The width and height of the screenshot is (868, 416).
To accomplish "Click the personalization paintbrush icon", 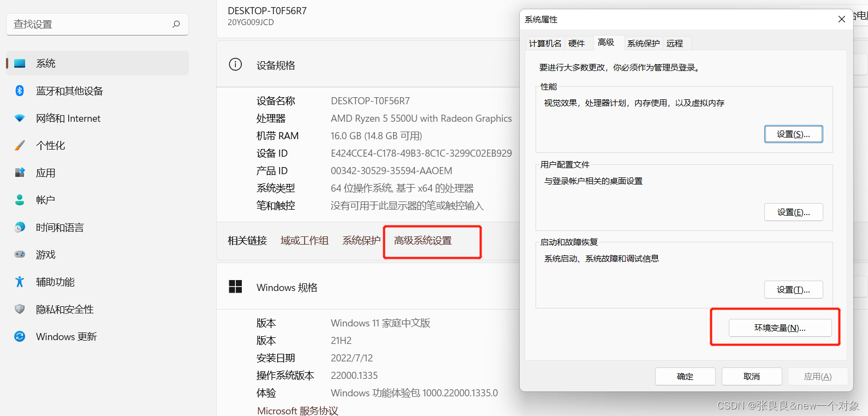I will [x=20, y=145].
